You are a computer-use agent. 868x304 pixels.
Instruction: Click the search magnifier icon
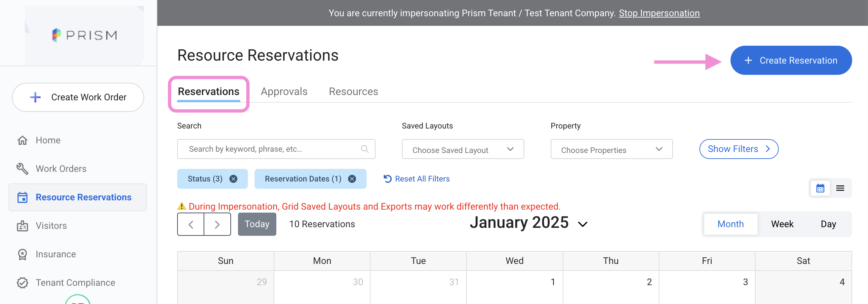point(364,149)
